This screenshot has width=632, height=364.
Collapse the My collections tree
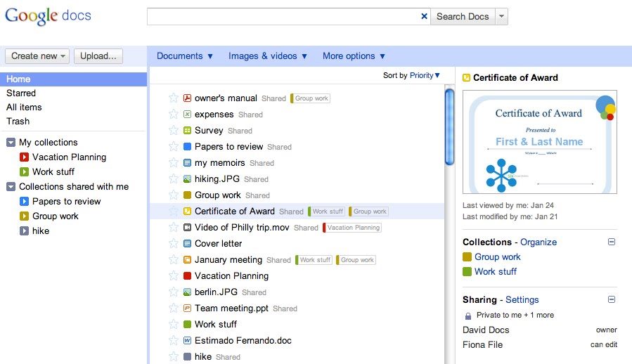point(11,142)
